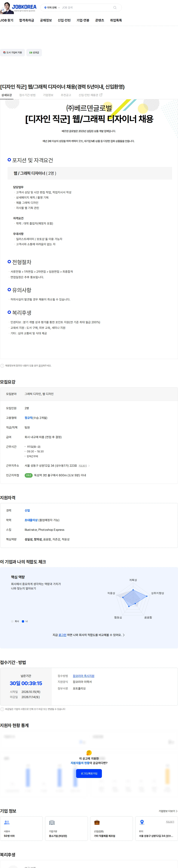Click the 도서 구입비 지원 benefit tag

click(12, 53)
